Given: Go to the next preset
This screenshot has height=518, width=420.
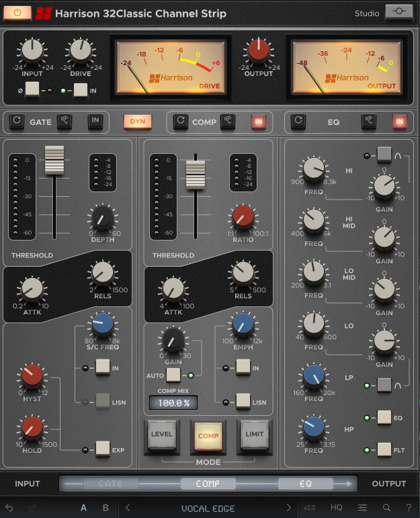Looking at the screenshot, I should click(x=288, y=508).
